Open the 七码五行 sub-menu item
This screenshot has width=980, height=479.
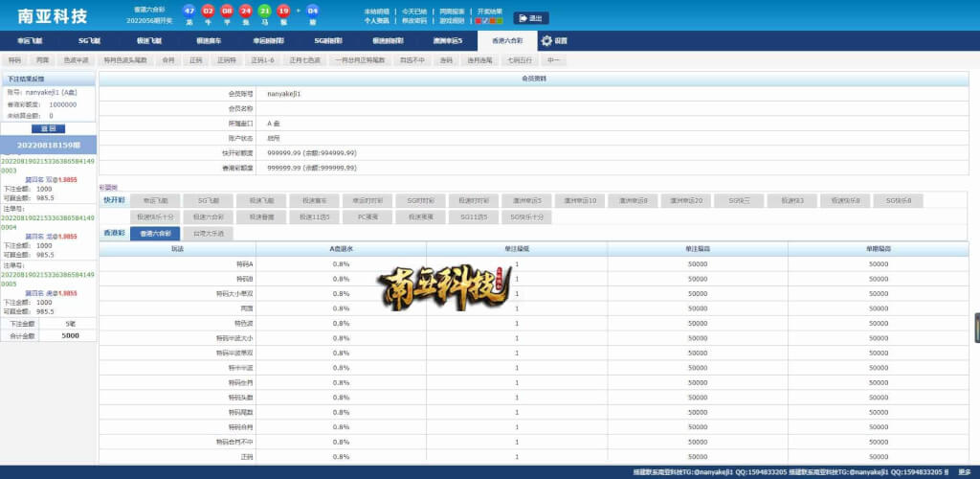pyautogui.click(x=518, y=60)
